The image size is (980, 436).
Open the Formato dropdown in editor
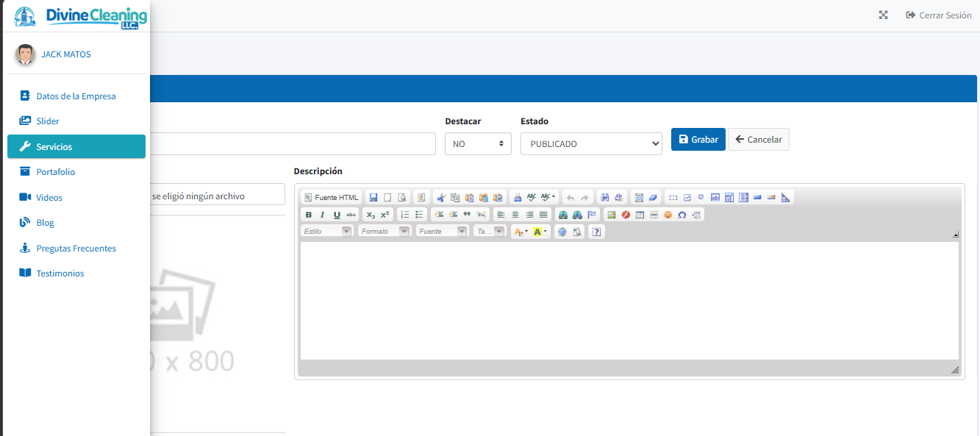tap(384, 232)
